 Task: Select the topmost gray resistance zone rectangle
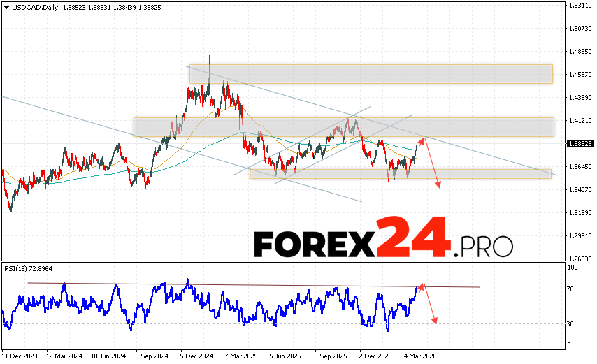tap(371, 74)
